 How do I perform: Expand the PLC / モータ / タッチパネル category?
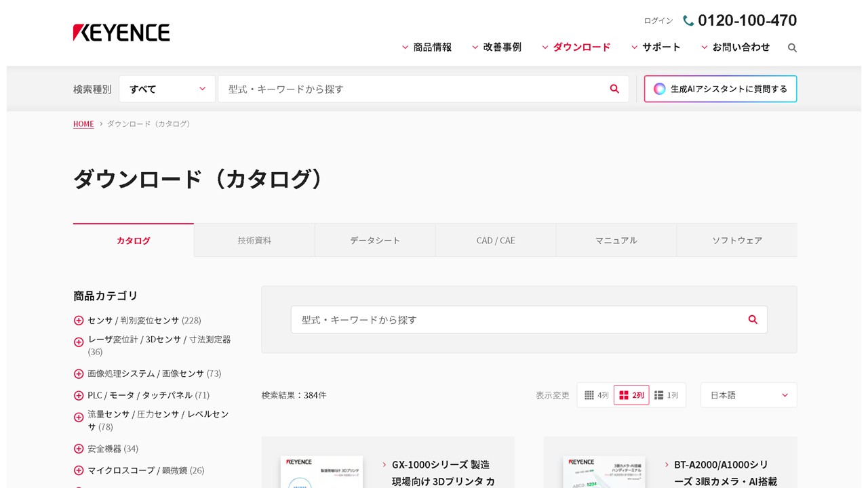pyautogui.click(x=78, y=395)
